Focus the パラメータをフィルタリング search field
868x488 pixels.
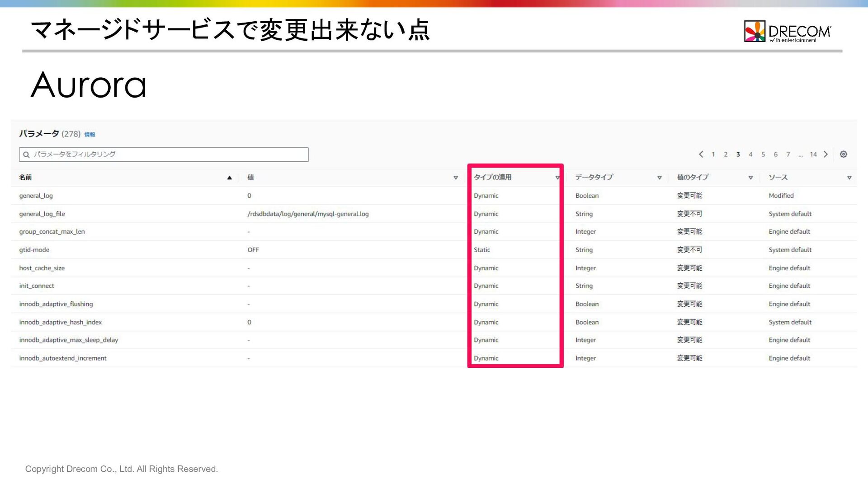coord(164,155)
